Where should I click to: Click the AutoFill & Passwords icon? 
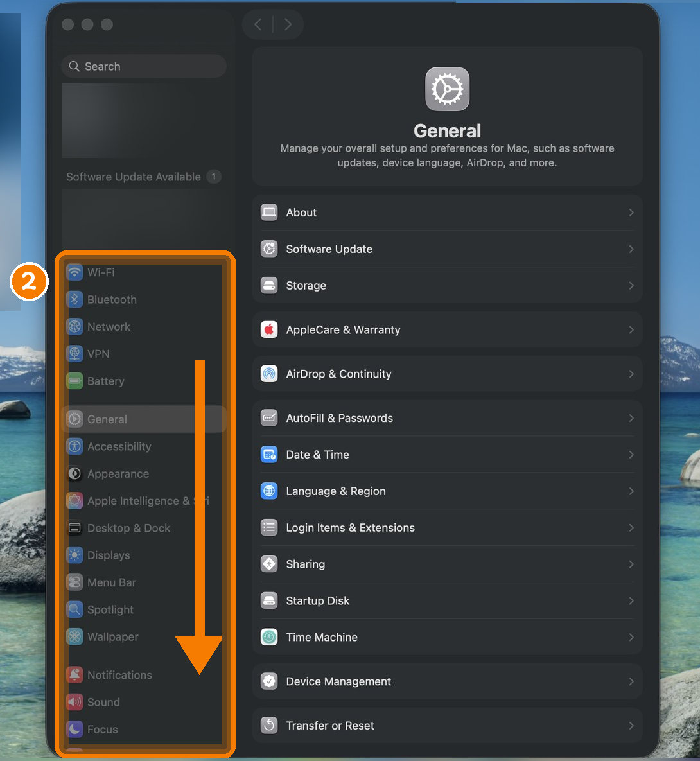269,418
